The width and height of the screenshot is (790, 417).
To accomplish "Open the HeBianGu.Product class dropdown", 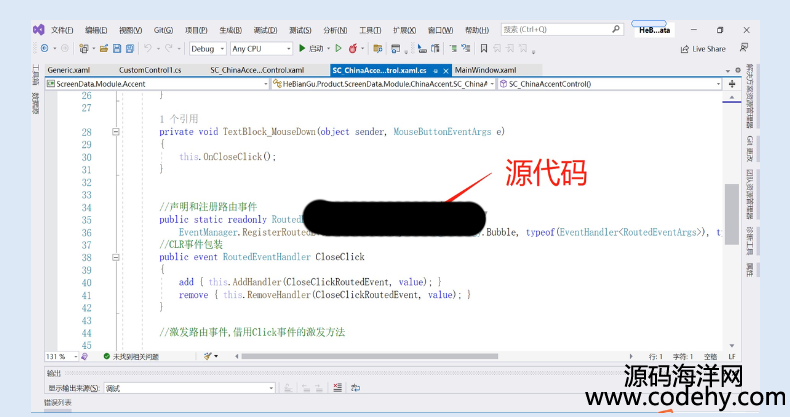I will (x=383, y=84).
